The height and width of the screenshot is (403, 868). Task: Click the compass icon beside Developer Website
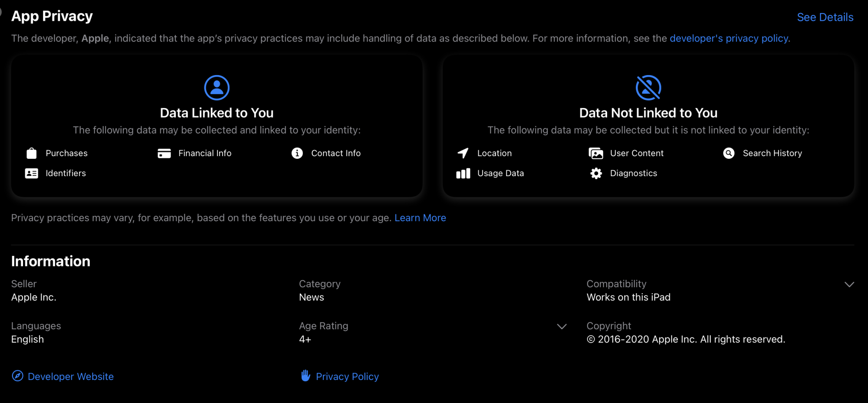pyautogui.click(x=17, y=376)
